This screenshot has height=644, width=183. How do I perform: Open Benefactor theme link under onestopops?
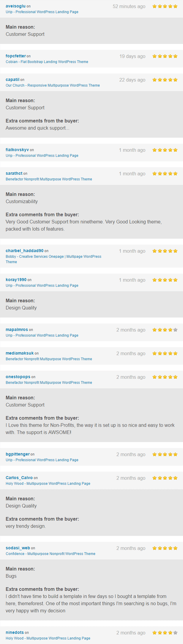click(x=49, y=383)
